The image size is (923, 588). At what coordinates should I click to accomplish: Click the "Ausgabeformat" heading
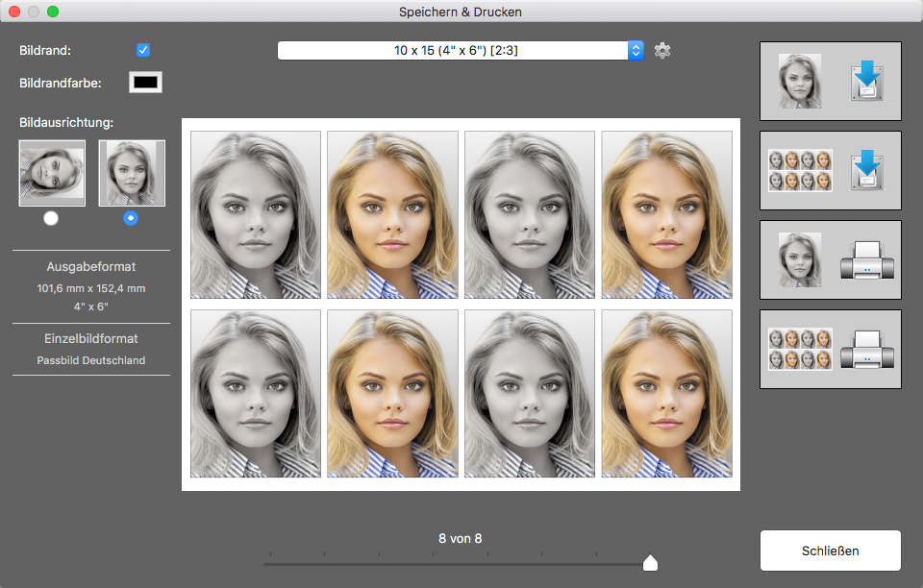point(91,267)
